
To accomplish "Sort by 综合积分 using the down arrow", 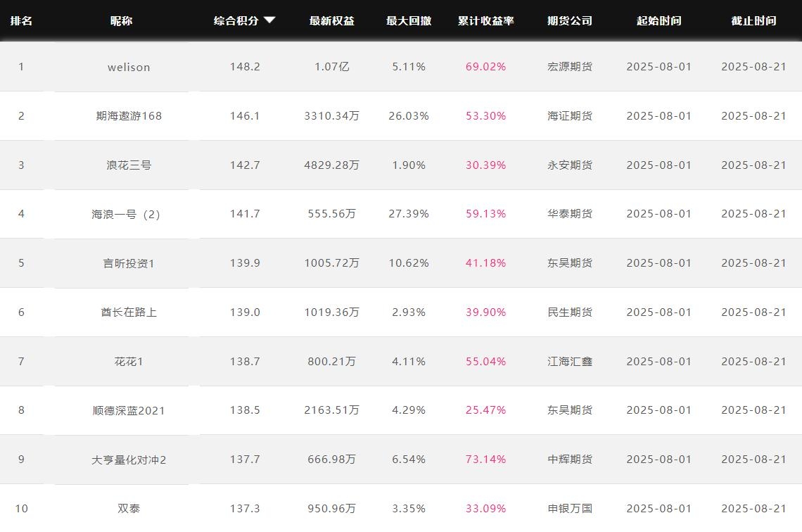I will [269, 20].
